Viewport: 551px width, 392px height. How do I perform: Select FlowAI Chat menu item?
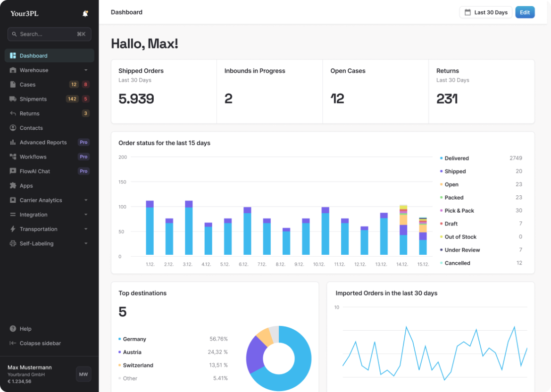point(35,171)
